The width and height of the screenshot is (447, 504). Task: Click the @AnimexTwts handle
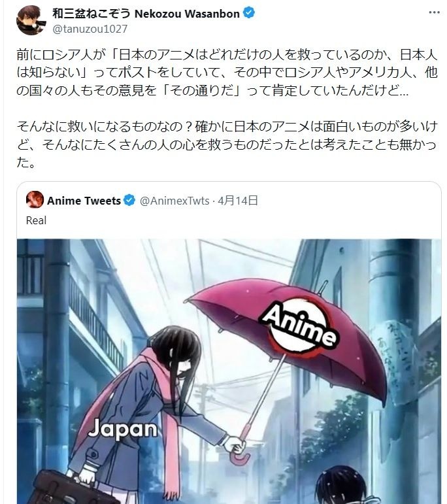[x=174, y=201]
